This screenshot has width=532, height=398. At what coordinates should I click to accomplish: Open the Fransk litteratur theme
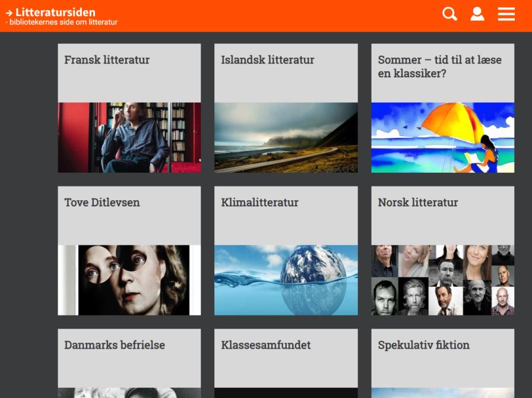[107, 59]
